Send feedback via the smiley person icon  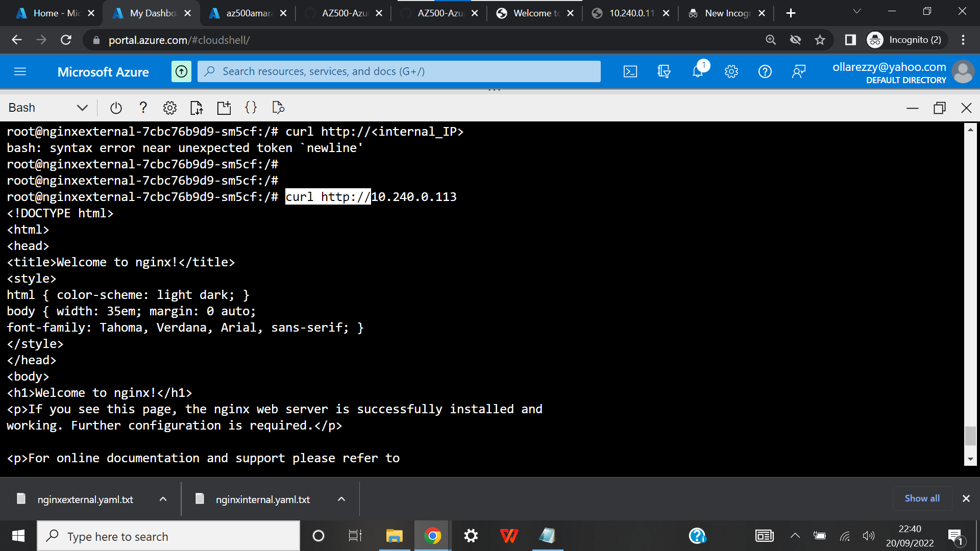799,71
